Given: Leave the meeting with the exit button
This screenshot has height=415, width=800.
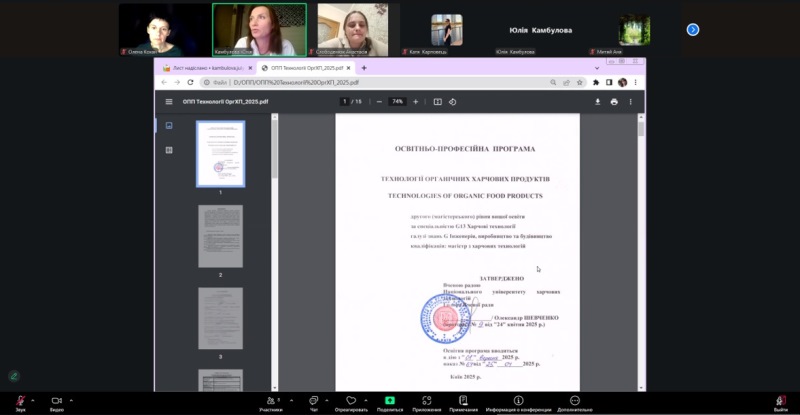Looking at the screenshot, I should click(780, 402).
